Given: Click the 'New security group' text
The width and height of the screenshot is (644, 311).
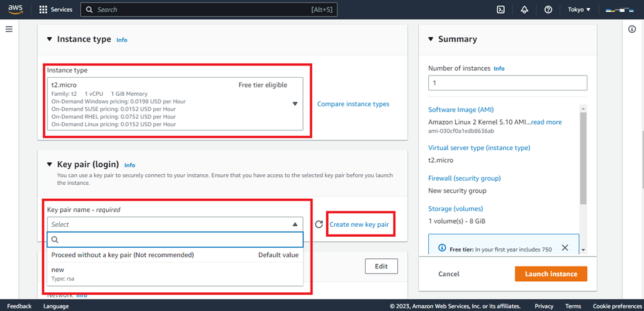Looking at the screenshot, I should pyautogui.click(x=457, y=191).
